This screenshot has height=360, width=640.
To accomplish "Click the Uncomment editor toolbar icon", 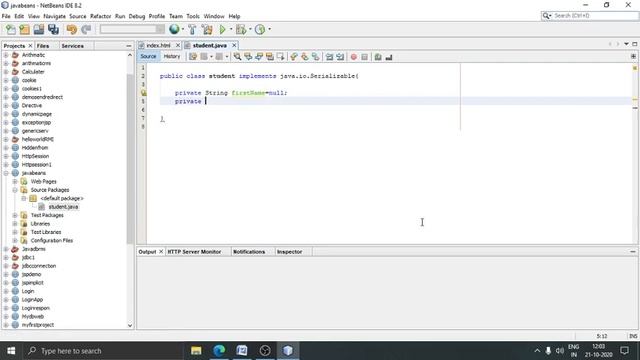I will tap(389, 57).
